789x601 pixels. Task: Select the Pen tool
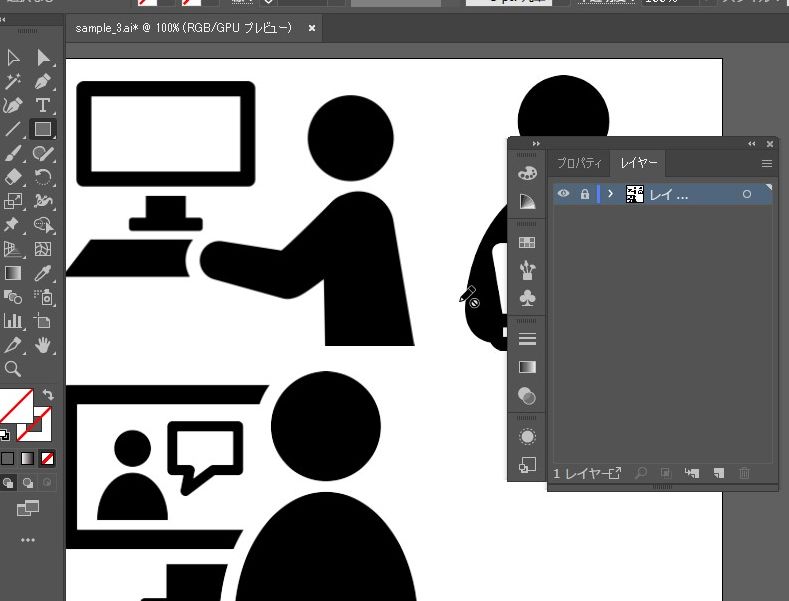tap(43, 82)
